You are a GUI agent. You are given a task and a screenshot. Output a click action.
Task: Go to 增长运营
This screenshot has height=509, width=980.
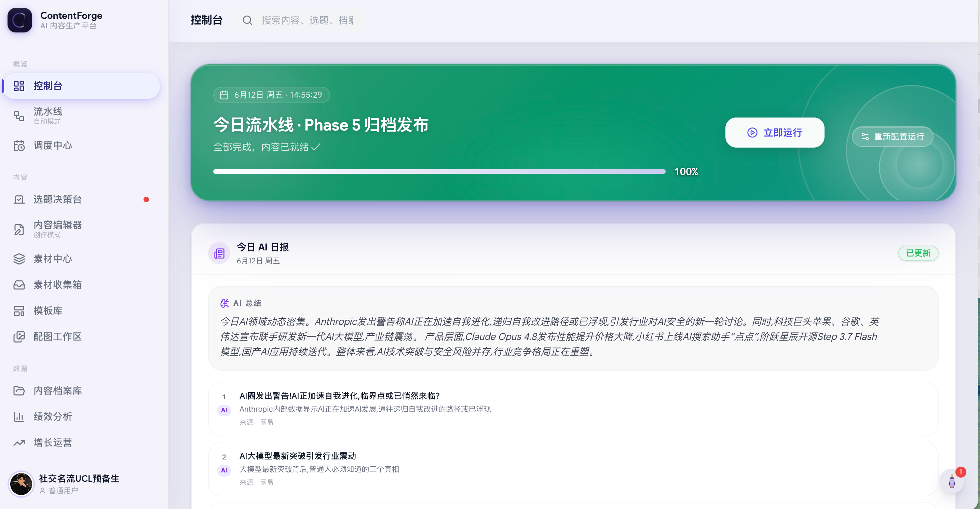(81, 442)
